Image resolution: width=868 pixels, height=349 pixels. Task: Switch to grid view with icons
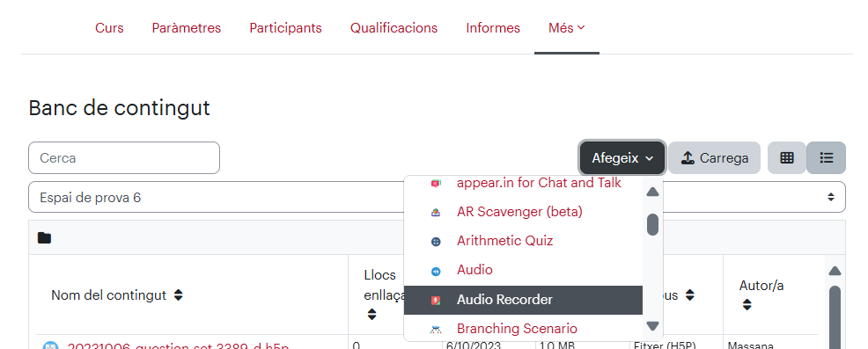pos(787,157)
